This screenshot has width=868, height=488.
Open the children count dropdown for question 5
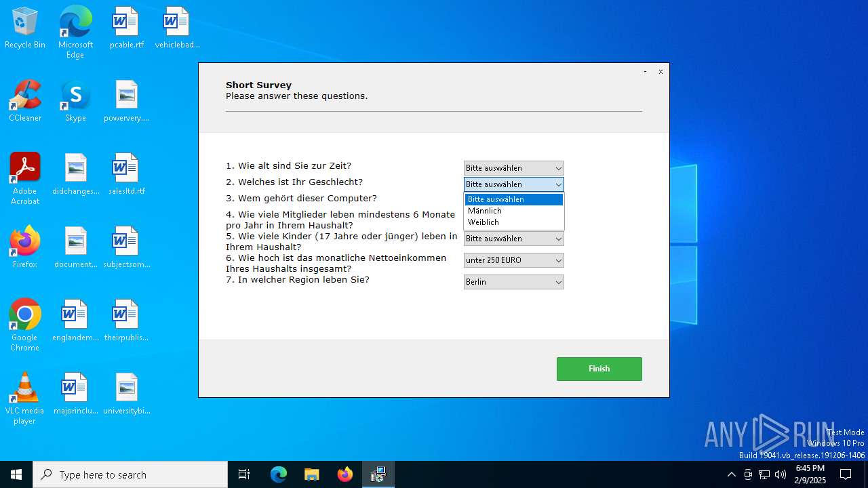(514, 239)
